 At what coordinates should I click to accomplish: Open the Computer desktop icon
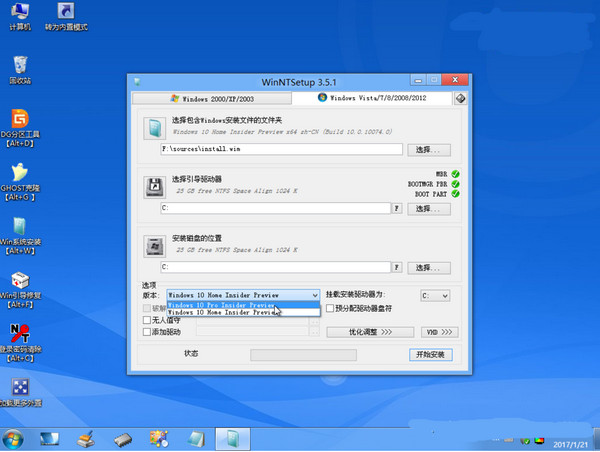coord(19,14)
